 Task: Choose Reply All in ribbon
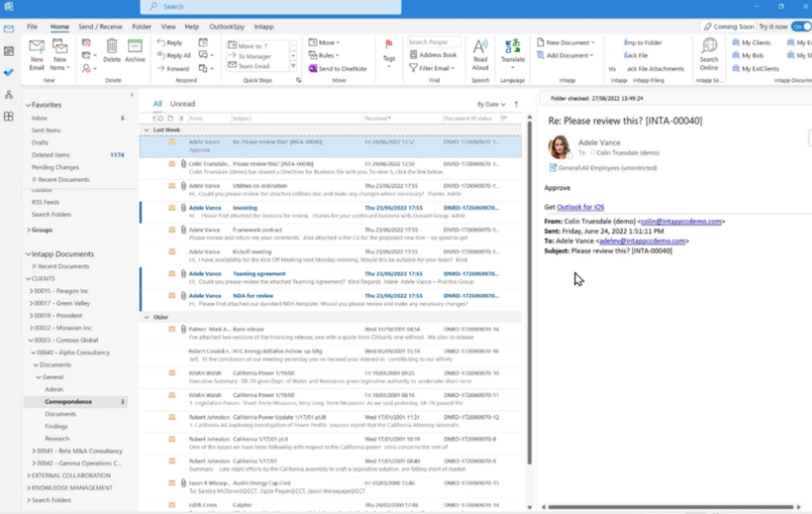174,55
